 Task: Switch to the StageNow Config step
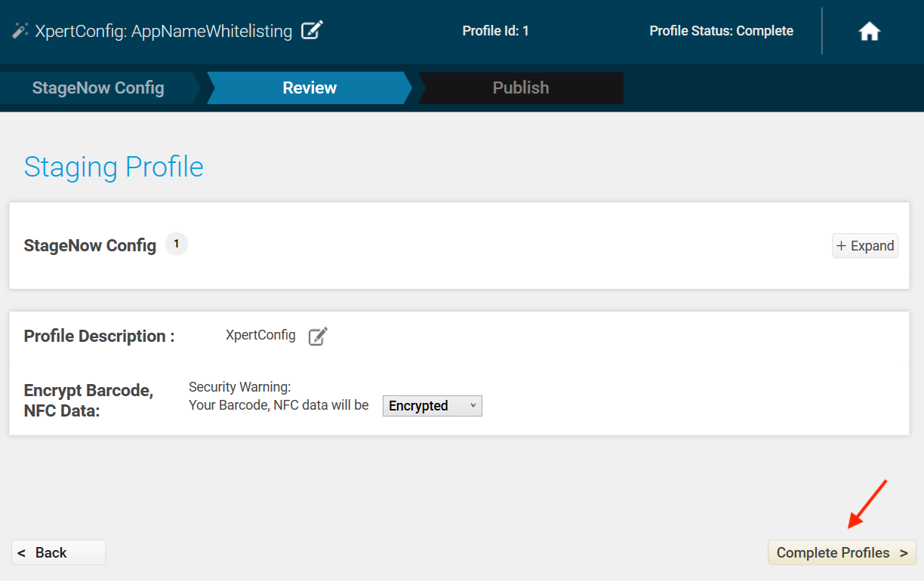click(98, 88)
